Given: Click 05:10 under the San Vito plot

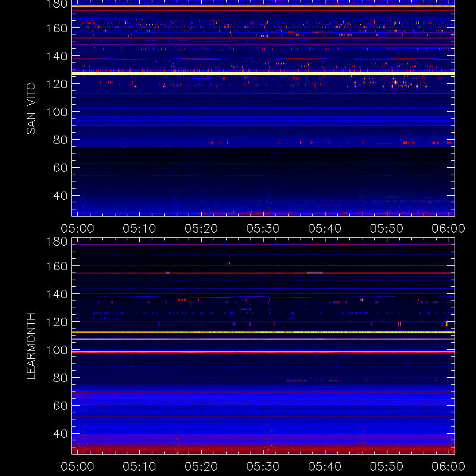Looking at the screenshot, I should [x=139, y=228].
